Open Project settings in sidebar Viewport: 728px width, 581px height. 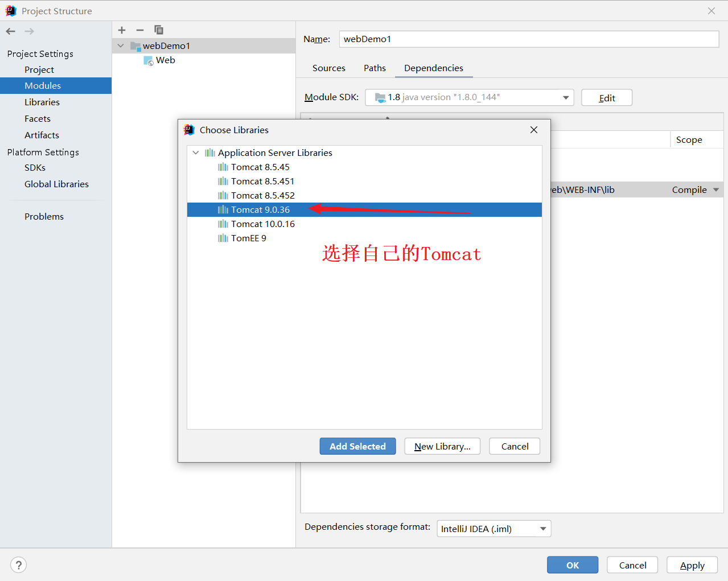[x=39, y=70]
